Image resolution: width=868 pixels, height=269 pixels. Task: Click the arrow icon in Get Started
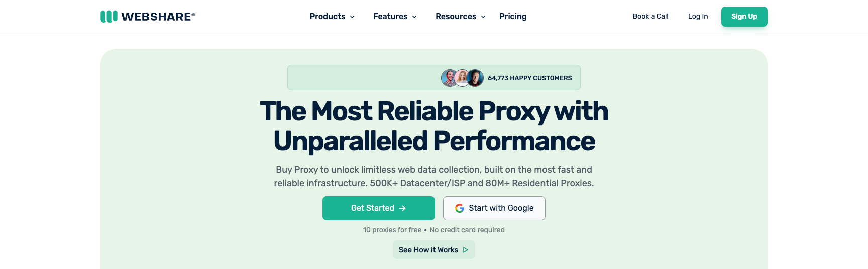(402, 208)
